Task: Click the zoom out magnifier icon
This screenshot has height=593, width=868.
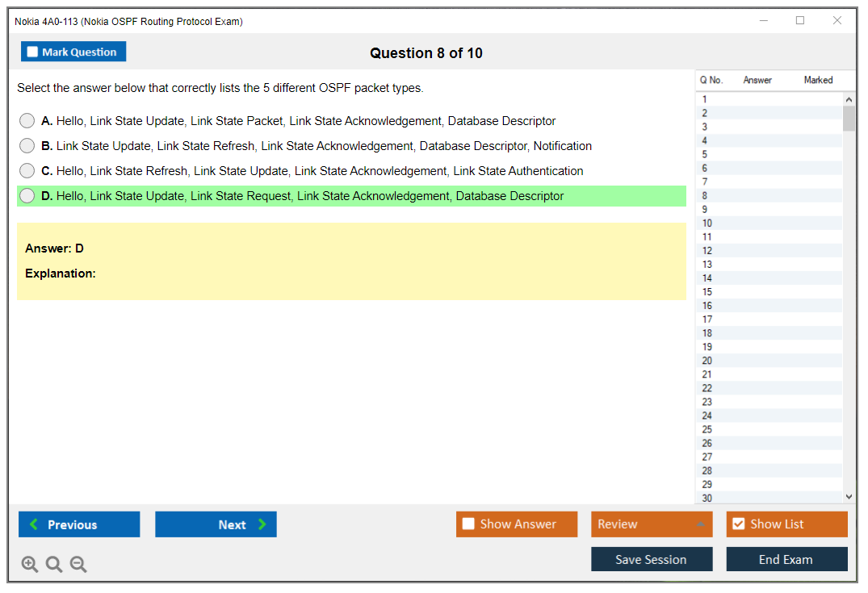Action: (78, 565)
